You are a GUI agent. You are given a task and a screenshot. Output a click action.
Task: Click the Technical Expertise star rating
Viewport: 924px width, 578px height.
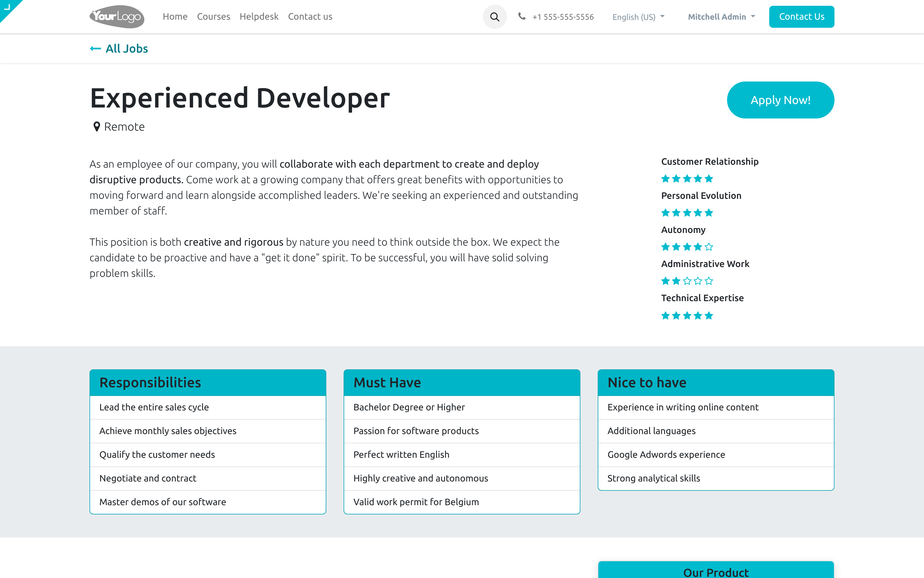coord(687,315)
